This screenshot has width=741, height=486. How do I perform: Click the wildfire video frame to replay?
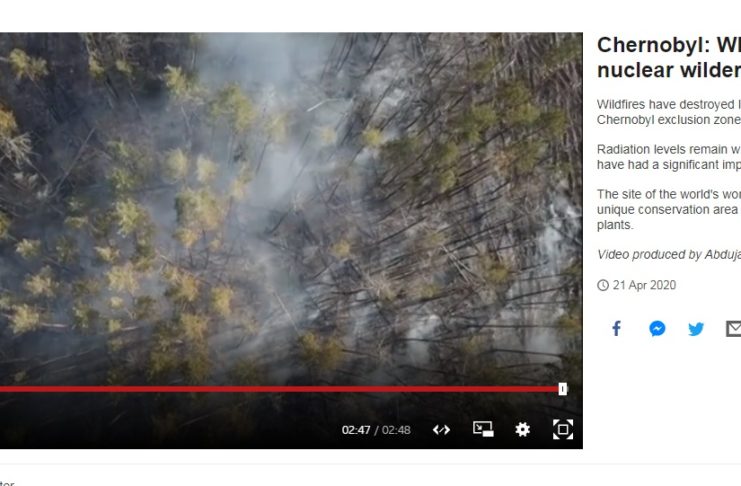pyautogui.click(x=291, y=208)
